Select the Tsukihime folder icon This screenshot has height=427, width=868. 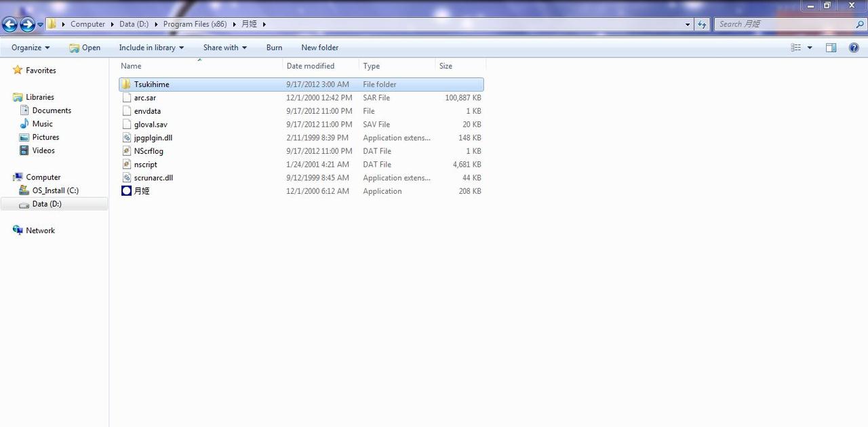click(x=125, y=85)
